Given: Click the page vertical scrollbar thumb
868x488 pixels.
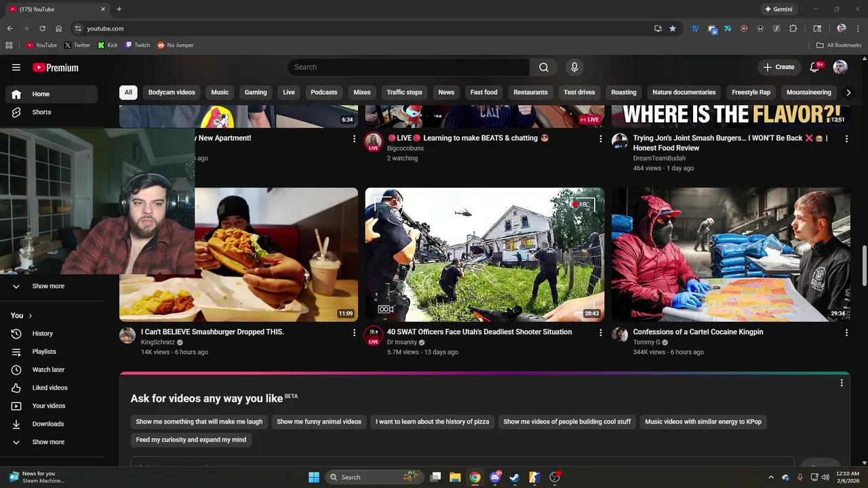Looking at the screenshot, I should pyautogui.click(x=864, y=266).
